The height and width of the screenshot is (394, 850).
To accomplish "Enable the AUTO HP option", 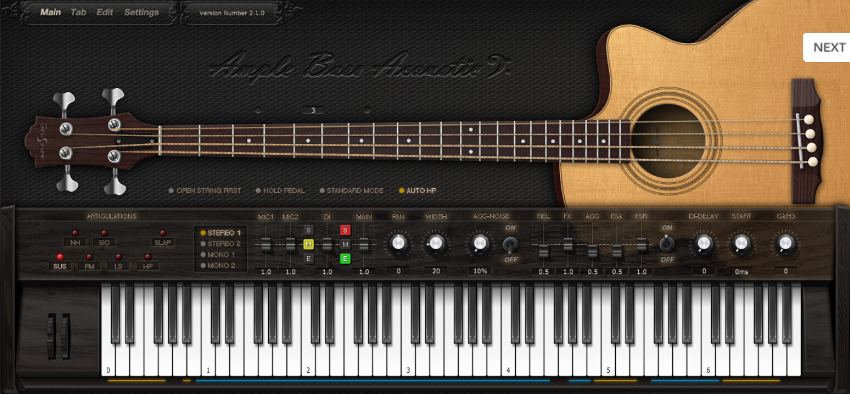I will [417, 191].
